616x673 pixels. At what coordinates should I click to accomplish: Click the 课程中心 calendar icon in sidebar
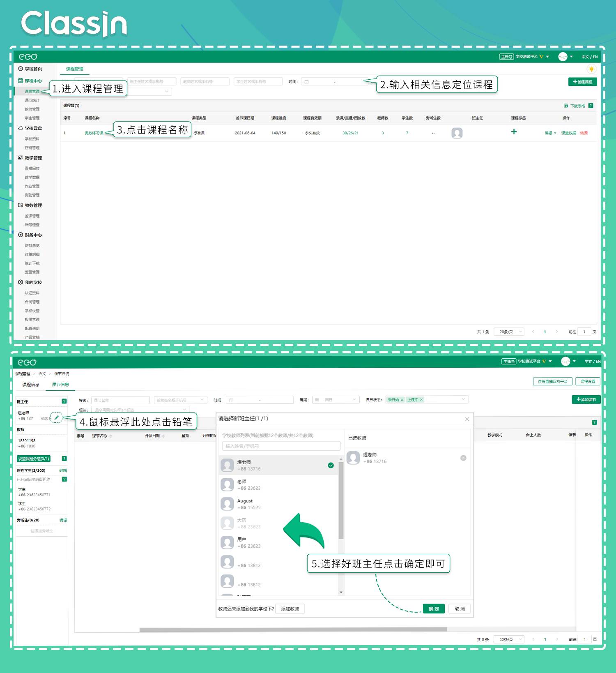[21, 81]
